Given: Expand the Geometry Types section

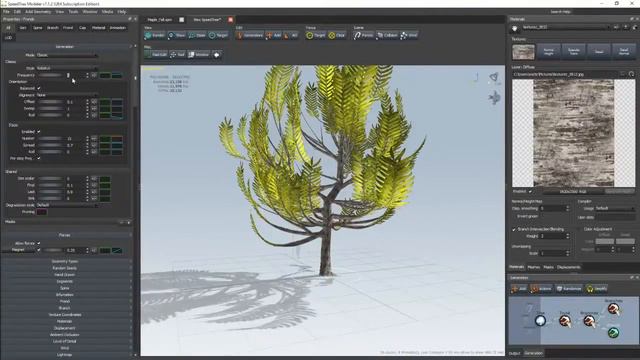Looking at the screenshot, I should click(x=64, y=261).
